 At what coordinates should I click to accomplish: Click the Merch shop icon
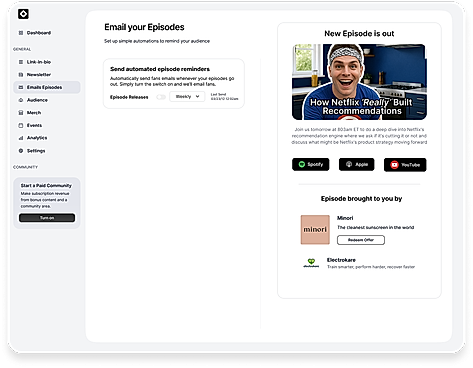pos(21,113)
